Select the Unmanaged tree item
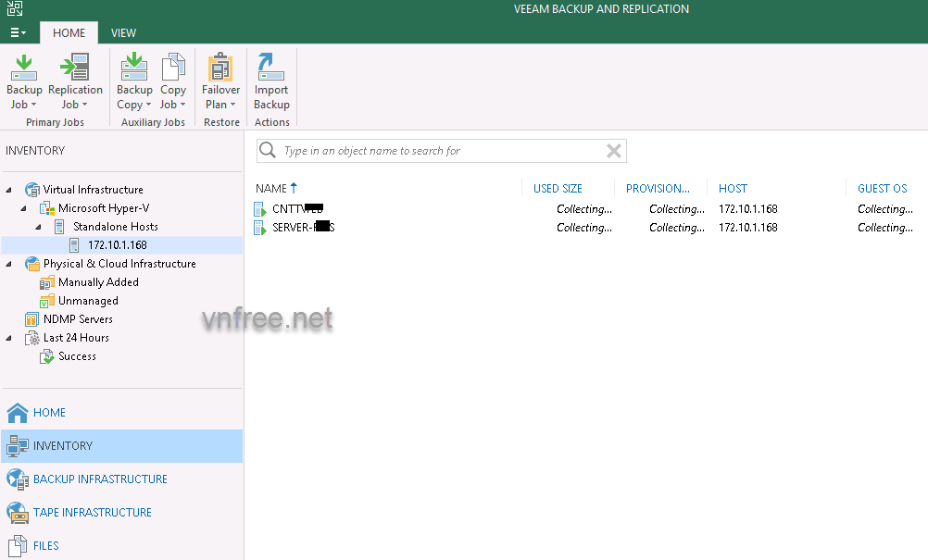Image resolution: width=928 pixels, height=560 pixels. point(88,301)
